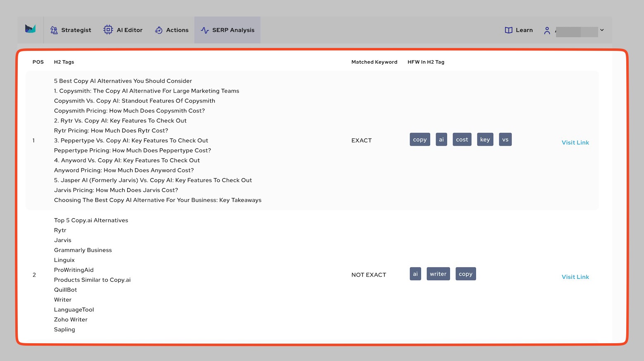Click "QuillBot" H2 entry
Image resolution: width=644 pixels, height=361 pixels.
click(x=66, y=290)
